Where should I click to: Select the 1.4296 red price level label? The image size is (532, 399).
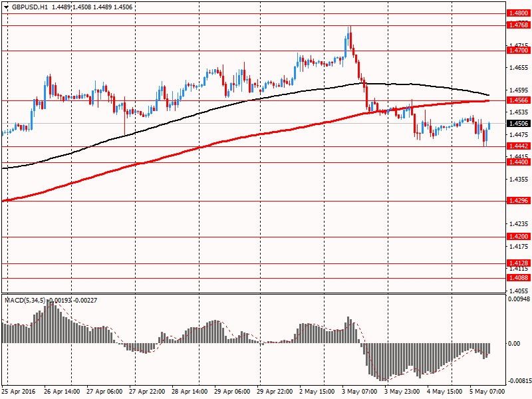pos(519,201)
